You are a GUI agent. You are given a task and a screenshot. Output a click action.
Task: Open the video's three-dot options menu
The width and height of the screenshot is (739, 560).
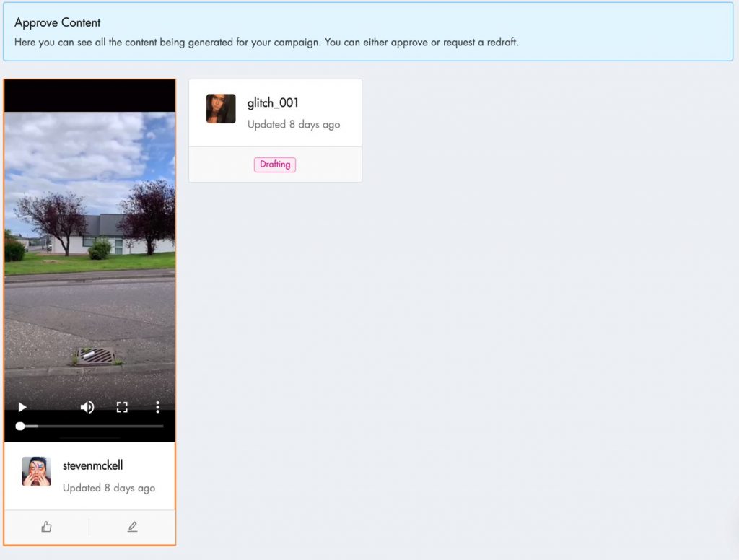point(157,407)
